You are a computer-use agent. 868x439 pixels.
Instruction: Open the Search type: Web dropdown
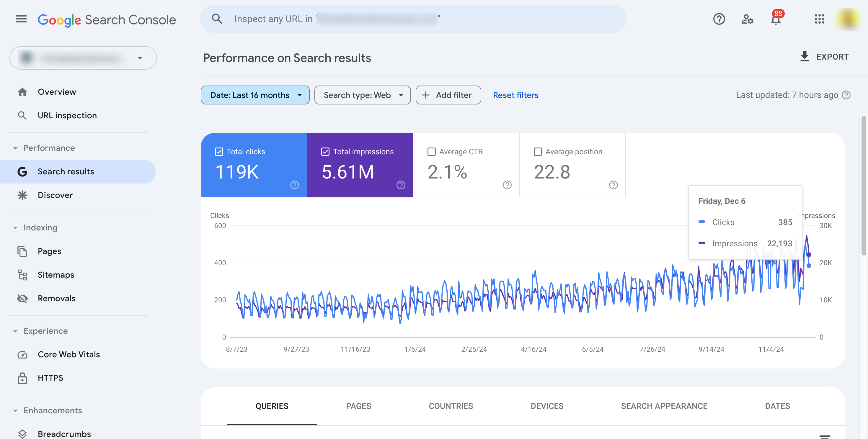coord(362,95)
